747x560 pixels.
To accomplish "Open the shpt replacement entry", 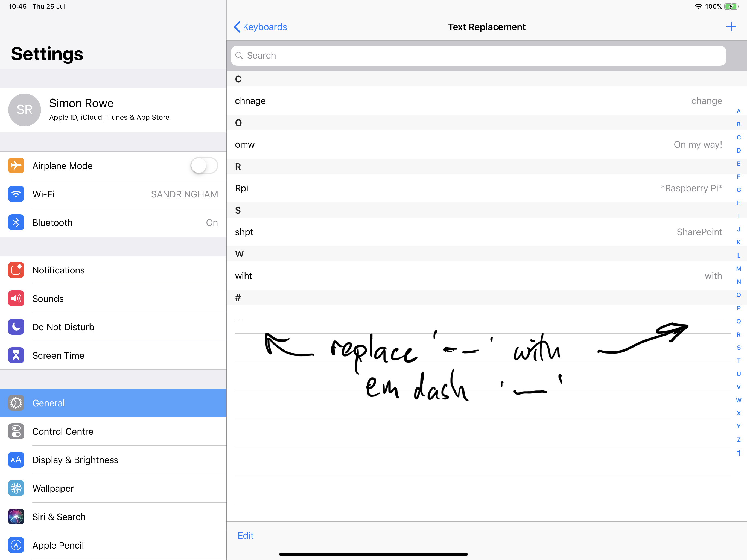I will click(478, 232).
